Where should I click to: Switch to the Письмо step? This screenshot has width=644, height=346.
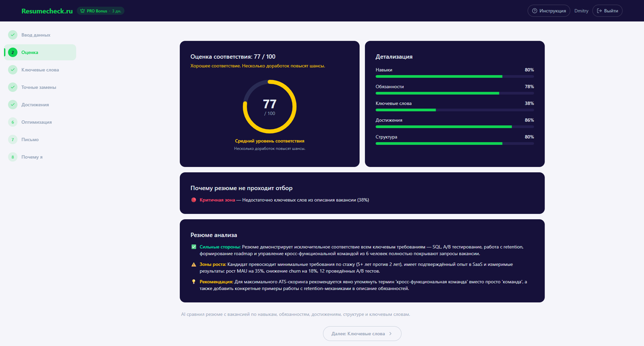coord(29,139)
